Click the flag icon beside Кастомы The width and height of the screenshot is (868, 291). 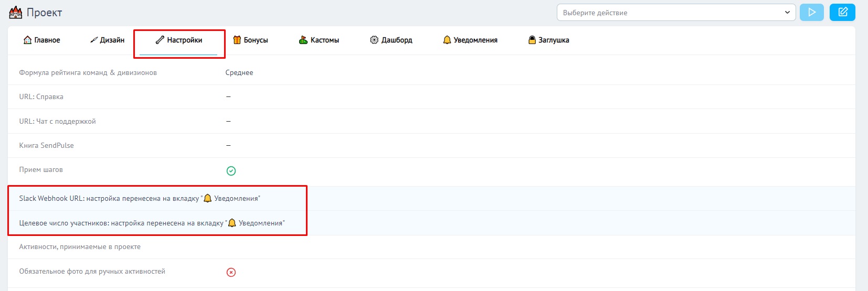click(303, 40)
